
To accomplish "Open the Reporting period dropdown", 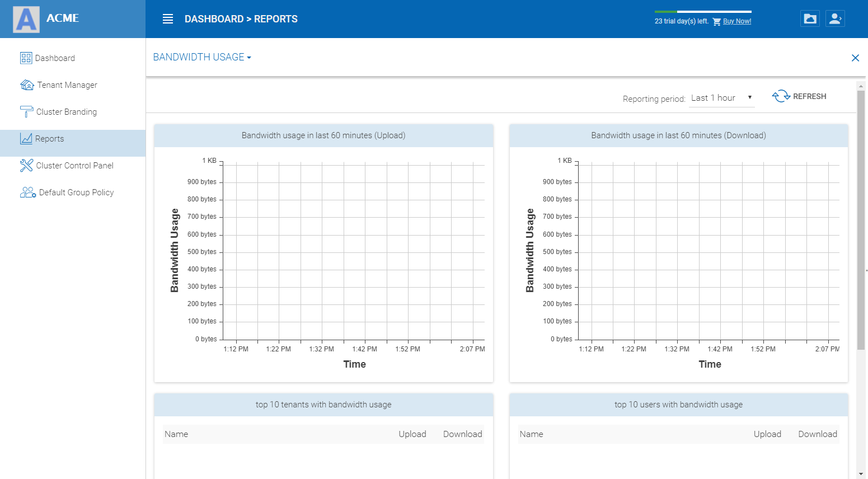I will coord(721,98).
